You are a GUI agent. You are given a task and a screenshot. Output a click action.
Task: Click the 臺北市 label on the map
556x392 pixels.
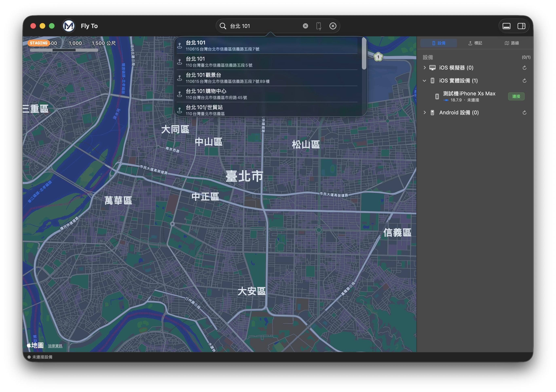click(x=244, y=176)
